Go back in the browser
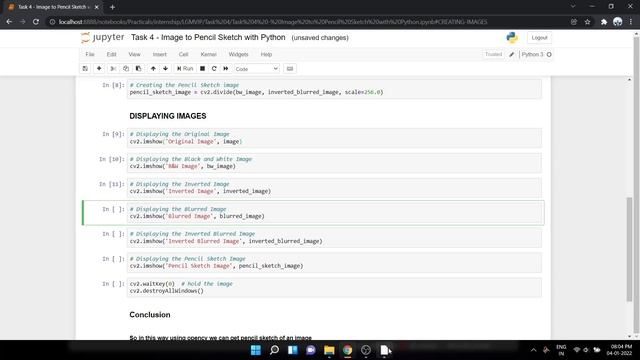 [9, 22]
